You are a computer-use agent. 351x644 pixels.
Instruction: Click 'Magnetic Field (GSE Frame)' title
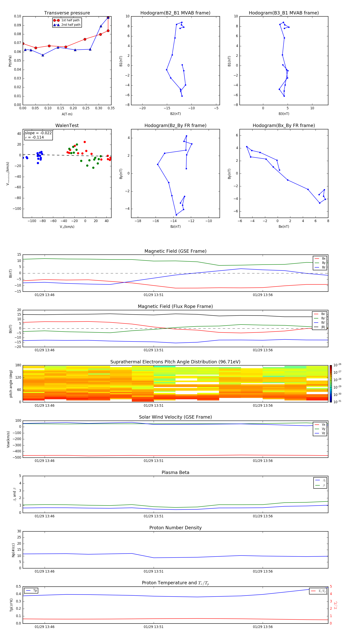click(175, 251)
